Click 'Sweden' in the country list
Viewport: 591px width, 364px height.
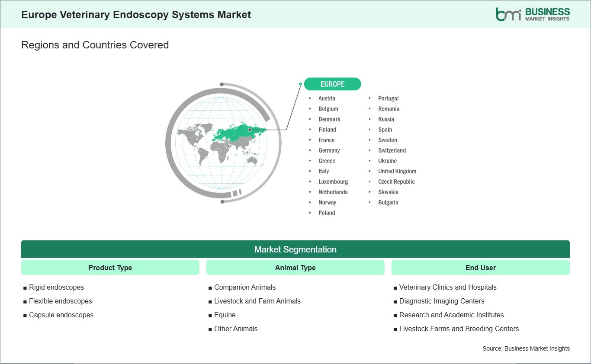point(388,140)
